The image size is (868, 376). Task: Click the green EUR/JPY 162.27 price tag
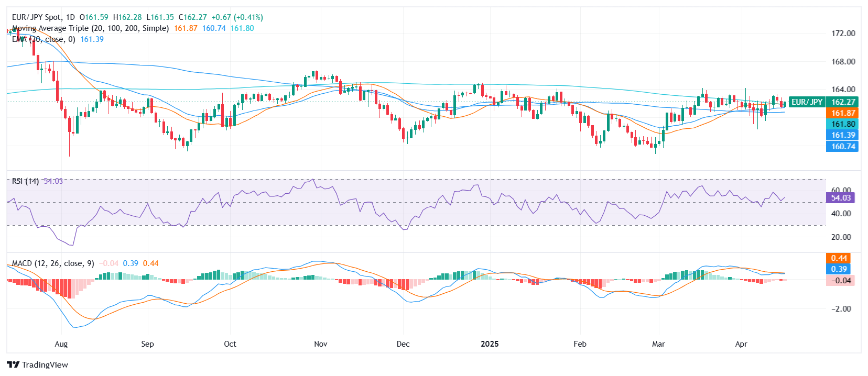[x=823, y=102]
